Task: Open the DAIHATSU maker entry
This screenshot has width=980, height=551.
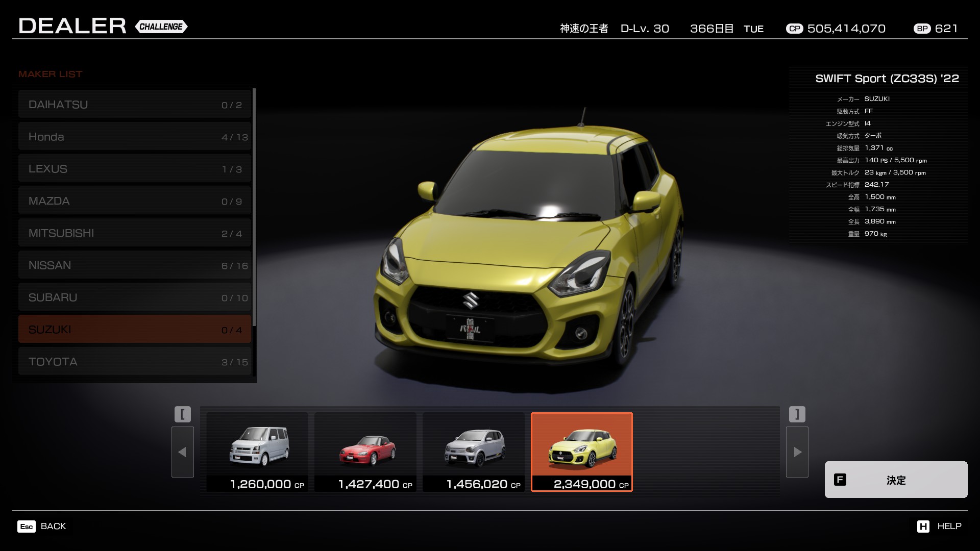Action: 135,105
